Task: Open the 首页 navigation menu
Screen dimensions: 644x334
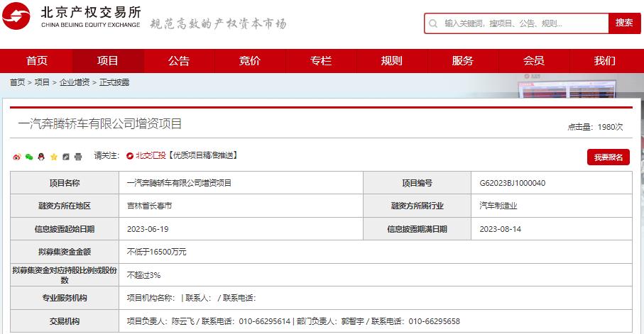Action: [37, 61]
